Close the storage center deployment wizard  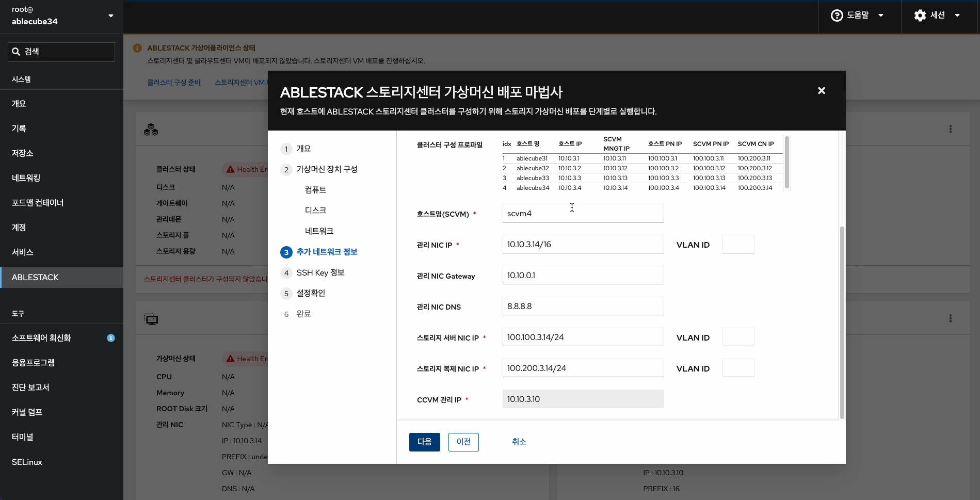[x=821, y=90]
